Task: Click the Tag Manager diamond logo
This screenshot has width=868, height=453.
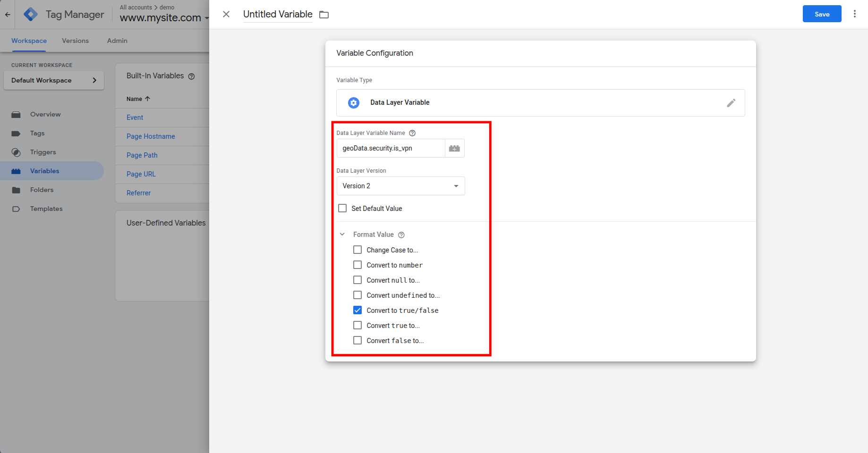Action: tap(31, 15)
